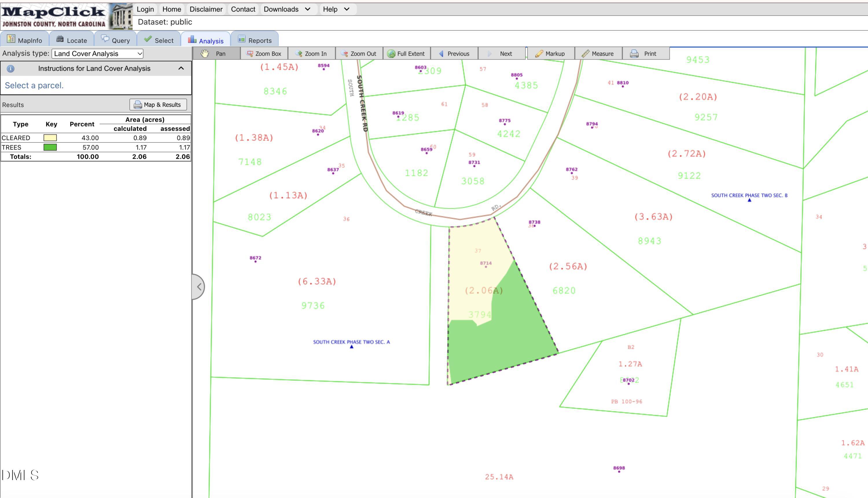Open the Query tab
This screenshot has width=868, height=498.
coord(115,40)
